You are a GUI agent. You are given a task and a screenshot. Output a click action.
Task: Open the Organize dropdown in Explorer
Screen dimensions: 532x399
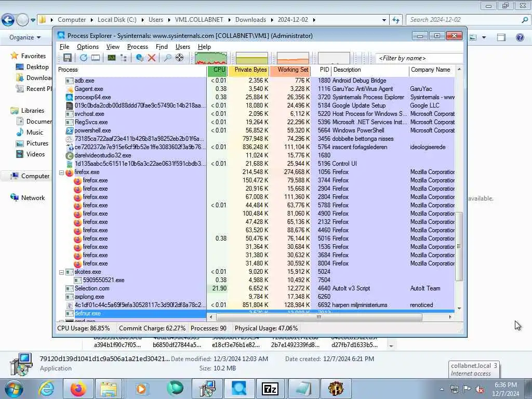[25, 37]
